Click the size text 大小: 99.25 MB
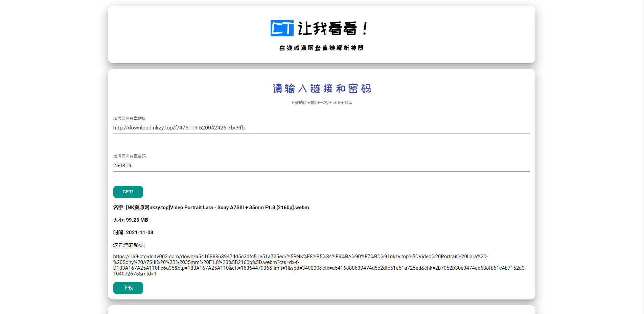 (131, 220)
